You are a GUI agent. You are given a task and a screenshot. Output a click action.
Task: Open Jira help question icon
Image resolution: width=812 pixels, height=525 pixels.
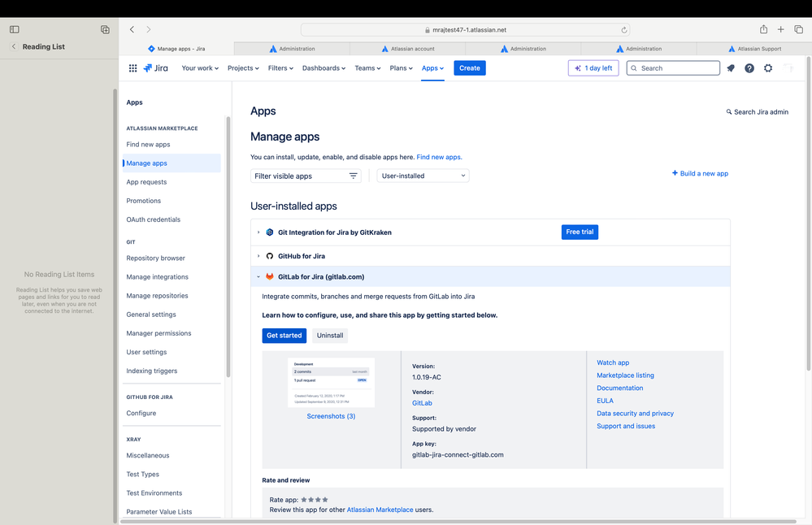749,67
